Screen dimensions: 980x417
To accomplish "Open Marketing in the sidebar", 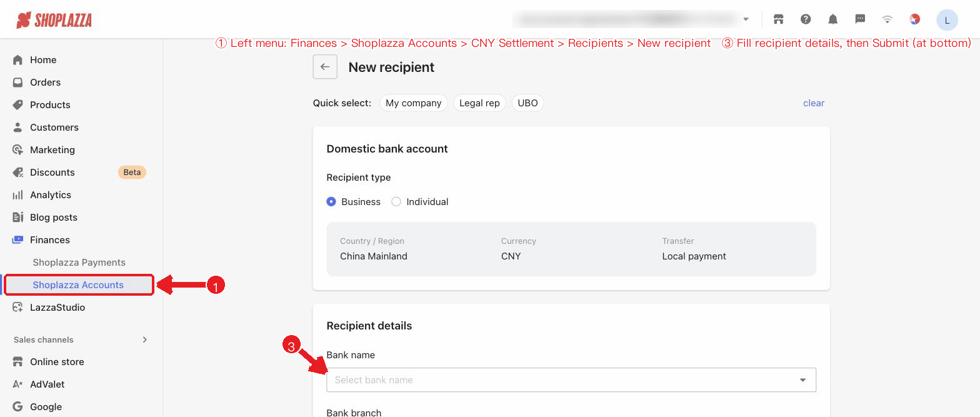I will pos(52,150).
